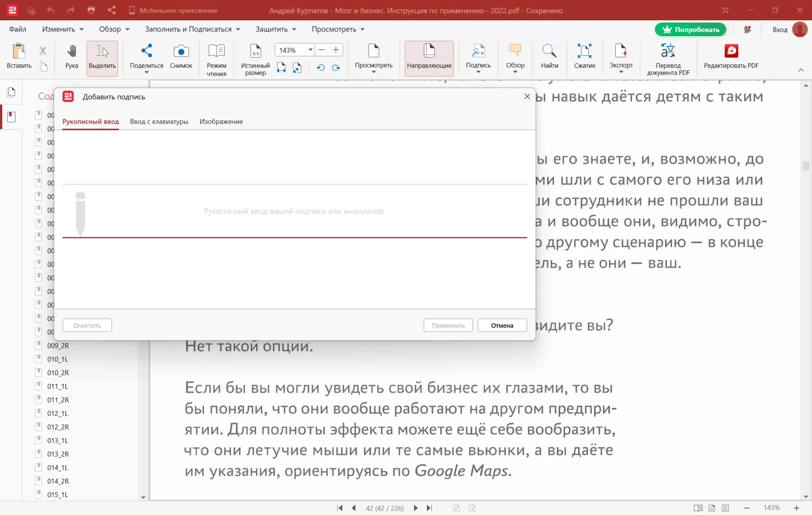812x515 pixels.
Task: Toggle the Guides (Направляющие) button
Action: [x=429, y=58]
